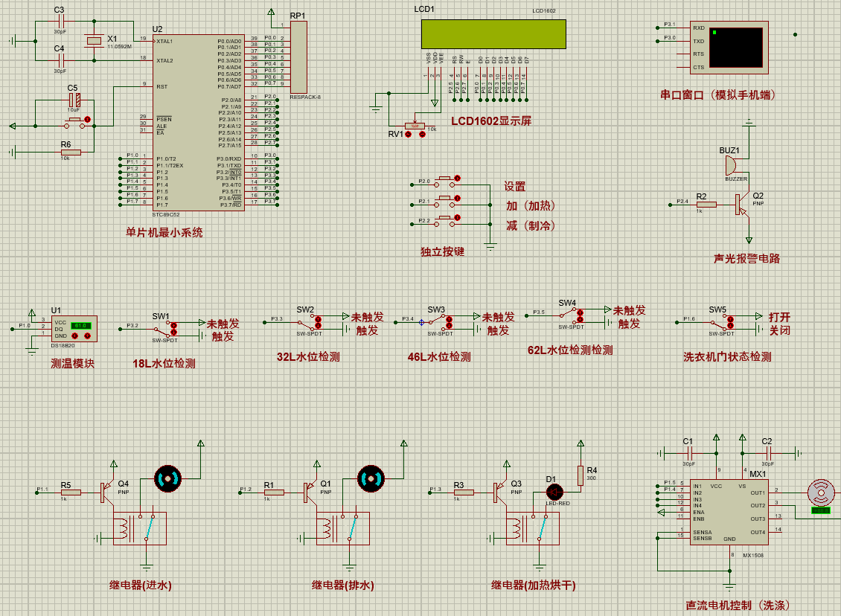841x616 pixels.
Task: Select resistor R2 on the P2.4 line
Action: coord(706,205)
